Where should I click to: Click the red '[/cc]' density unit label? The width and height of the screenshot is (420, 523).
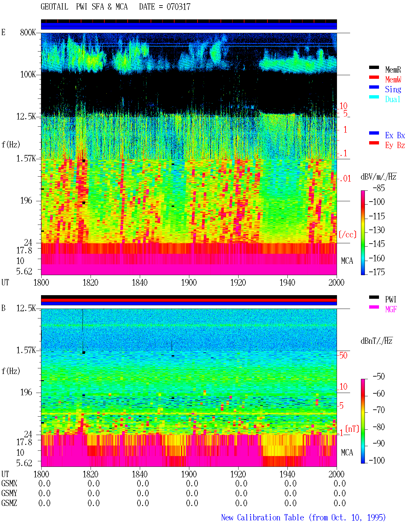pyautogui.click(x=347, y=234)
